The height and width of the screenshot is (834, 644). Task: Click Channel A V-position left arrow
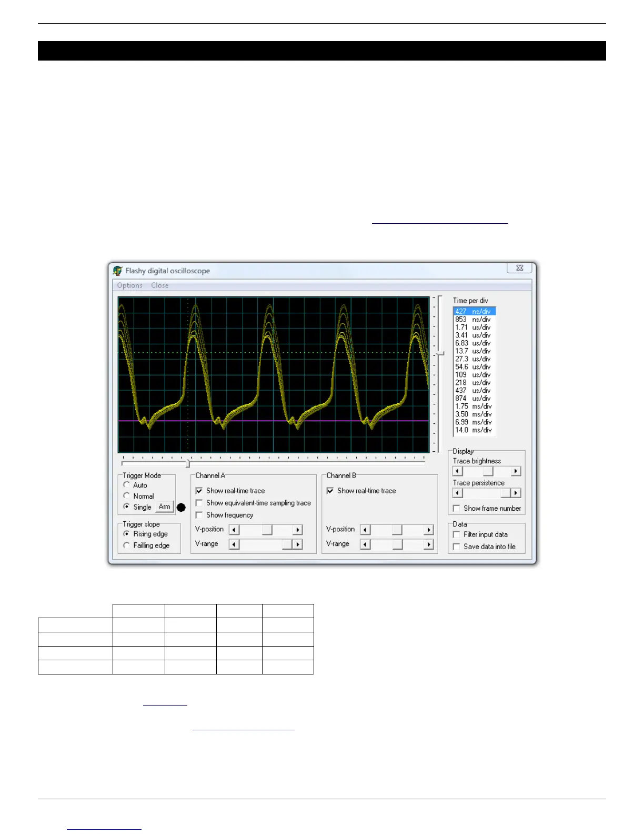pyautogui.click(x=234, y=530)
